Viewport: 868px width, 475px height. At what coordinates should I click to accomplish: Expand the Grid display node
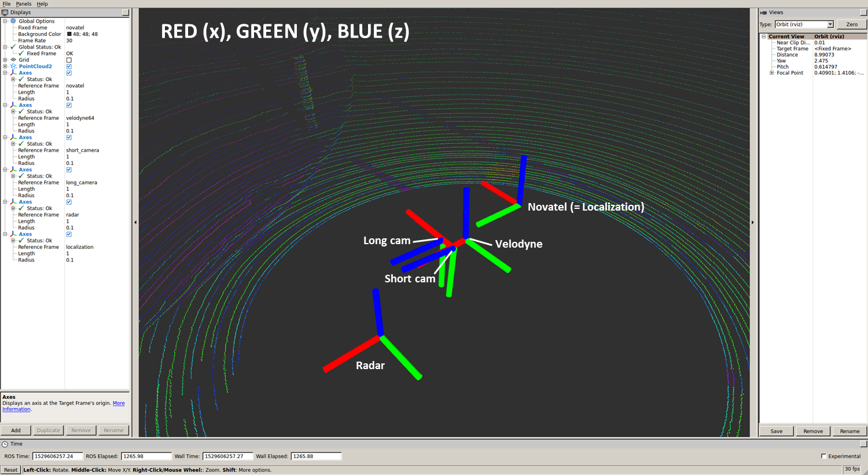(x=5, y=60)
